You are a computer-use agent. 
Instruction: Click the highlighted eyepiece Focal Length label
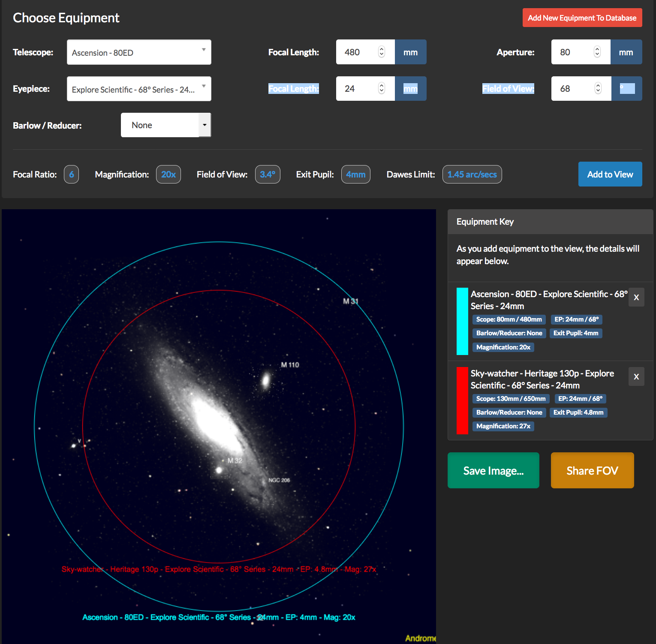pyautogui.click(x=294, y=88)
